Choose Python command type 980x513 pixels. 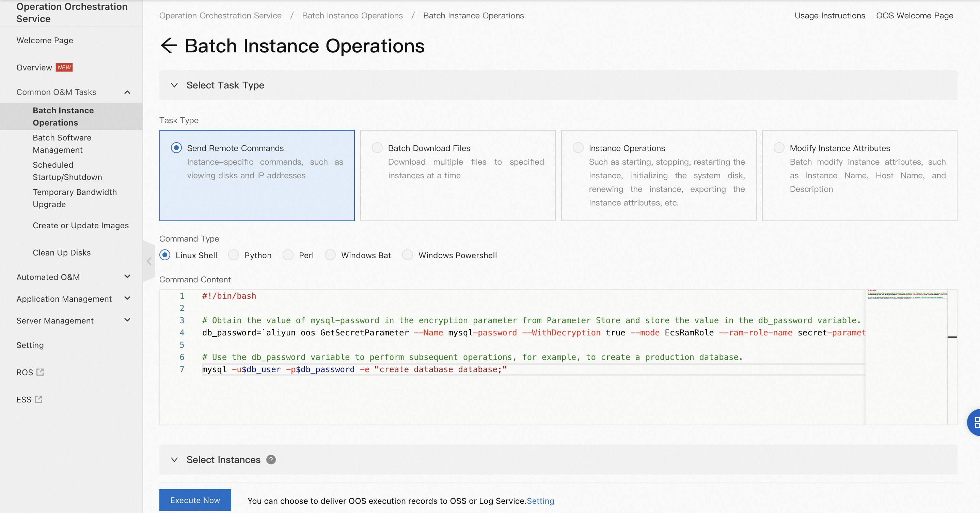click(x=234, y=255)
